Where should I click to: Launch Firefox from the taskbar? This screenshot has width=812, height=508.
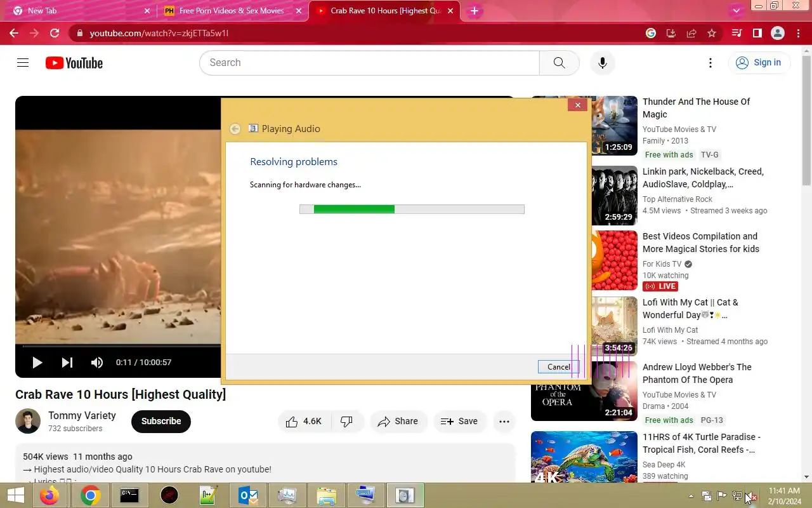tap(49, 495)
